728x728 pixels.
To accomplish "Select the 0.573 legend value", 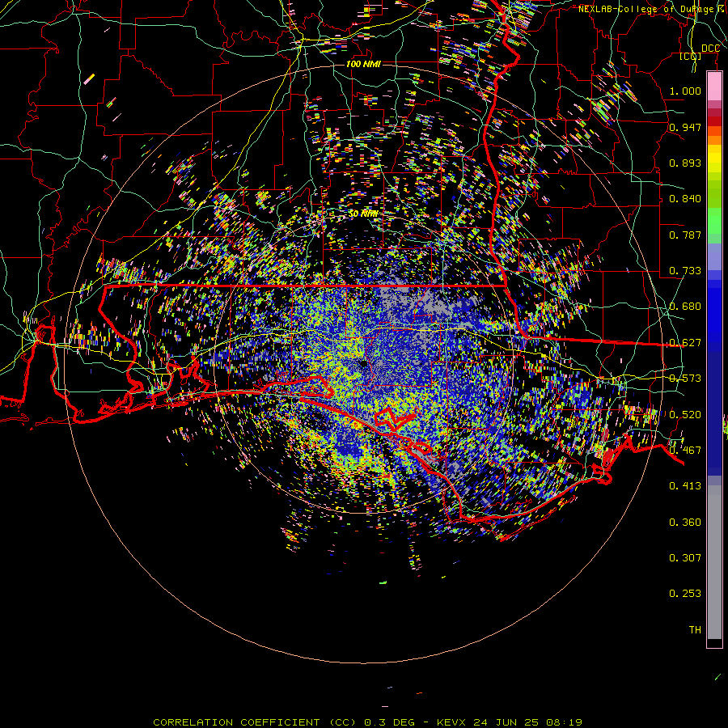I will point(685,379).
